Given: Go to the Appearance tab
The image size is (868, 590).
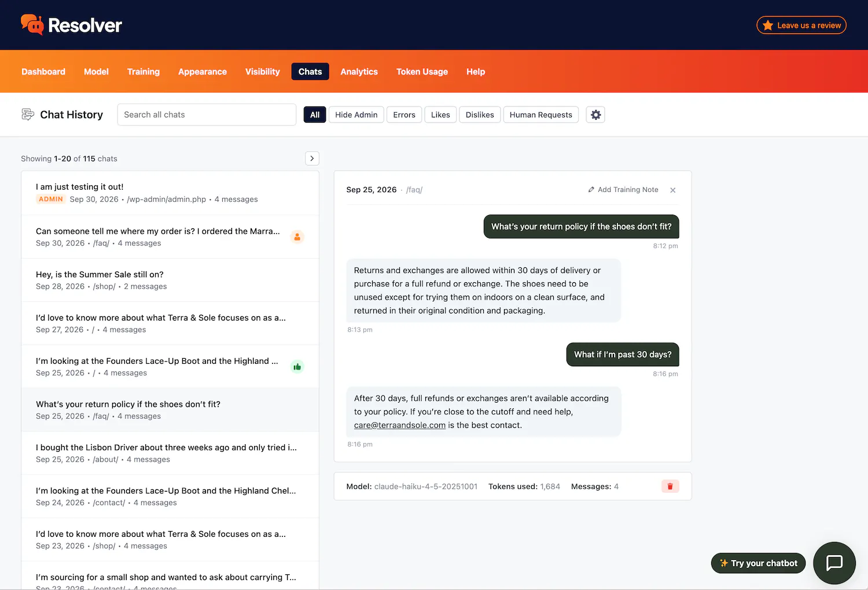Looking at the screenshot, I should point(203,72).
